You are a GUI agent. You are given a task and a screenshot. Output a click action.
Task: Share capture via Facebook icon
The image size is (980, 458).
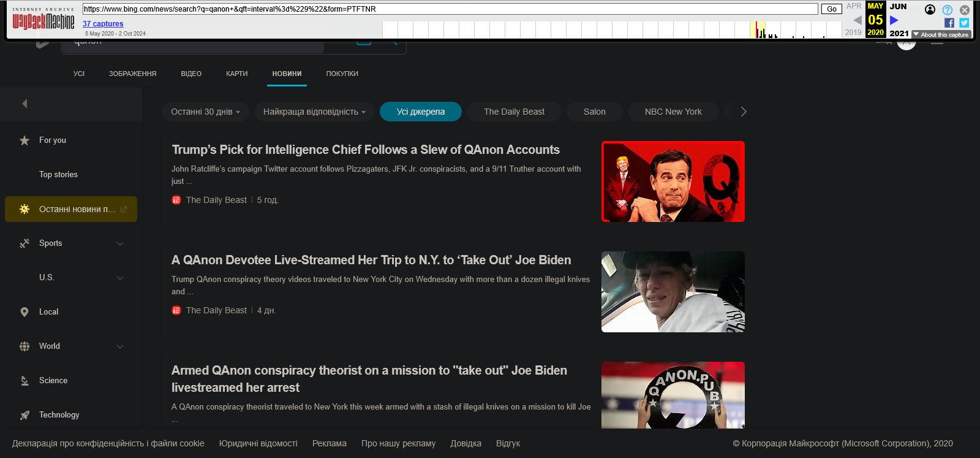click(x=949, y=23)
